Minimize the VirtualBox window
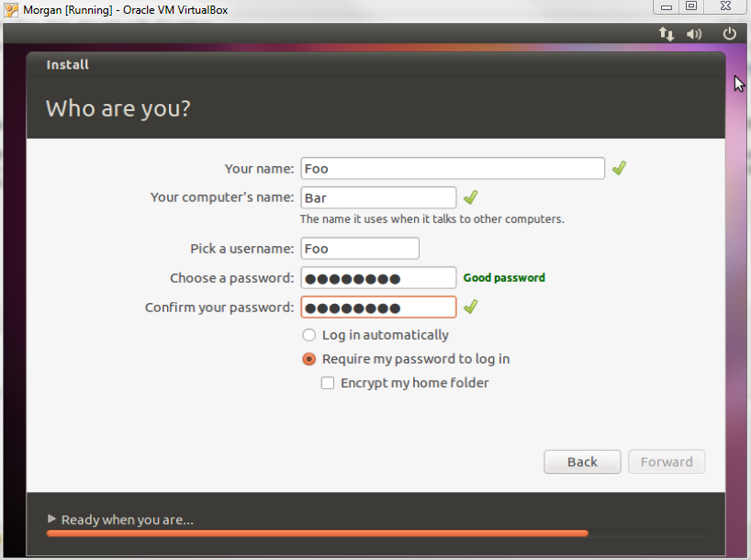 666,6
